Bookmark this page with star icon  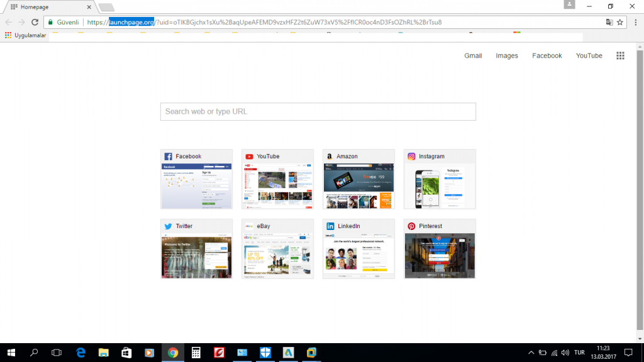[x=620, y=22]
